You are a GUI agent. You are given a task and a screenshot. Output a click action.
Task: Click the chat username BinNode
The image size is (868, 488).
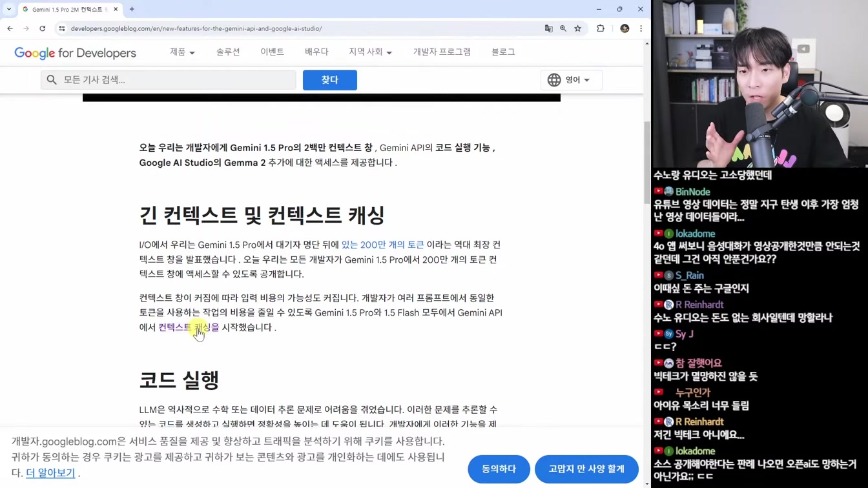(x=692, y=192)
